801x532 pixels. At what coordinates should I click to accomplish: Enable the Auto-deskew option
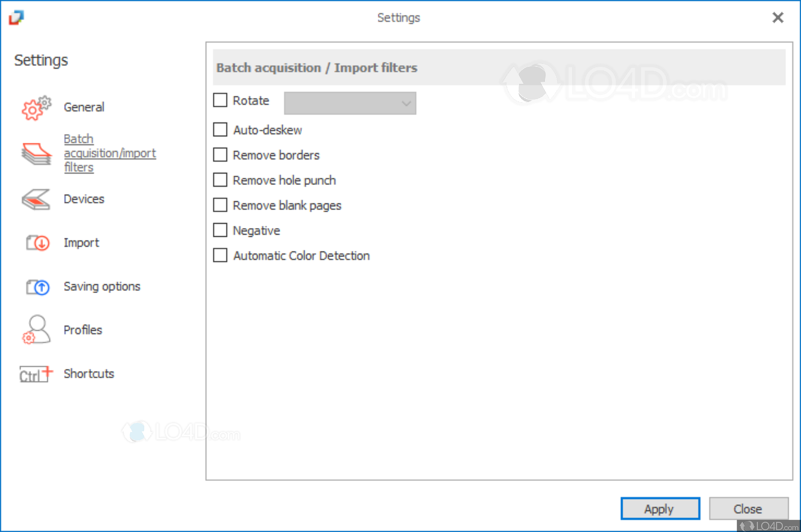pos(220,129)
